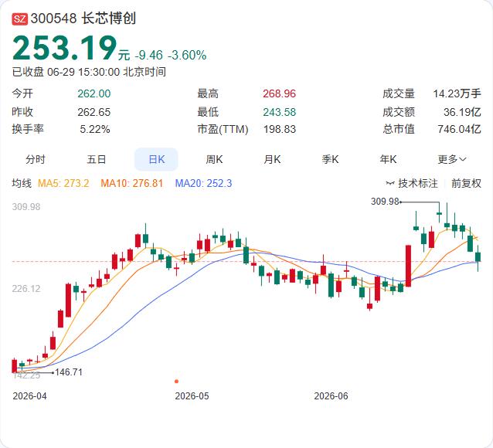Toggle the 技术标注 technical annotations

click(412, 183)
